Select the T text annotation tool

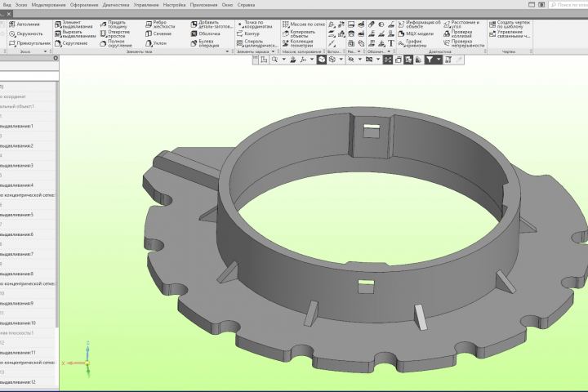click(x=391, y=43)
